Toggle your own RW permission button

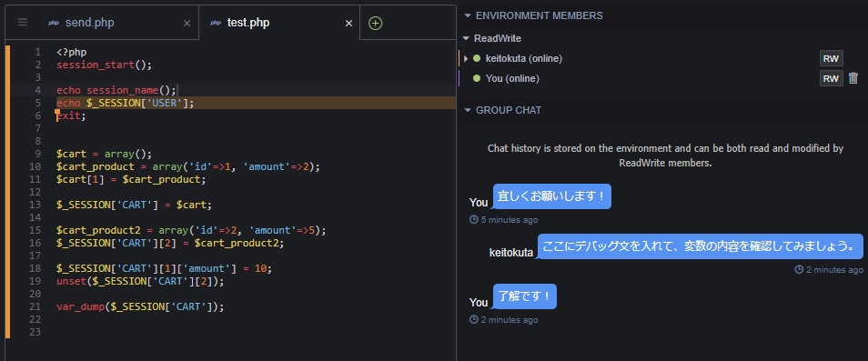tap(831, 78)
